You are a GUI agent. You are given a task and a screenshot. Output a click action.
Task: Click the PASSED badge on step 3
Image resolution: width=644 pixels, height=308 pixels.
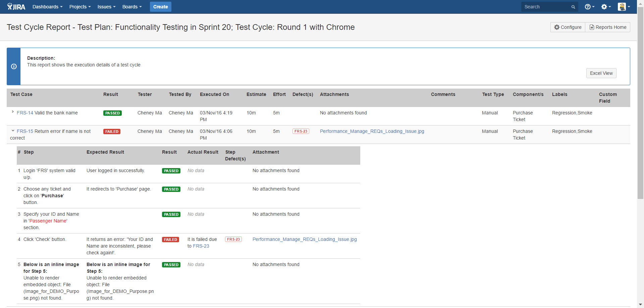[x=171, y=214]
